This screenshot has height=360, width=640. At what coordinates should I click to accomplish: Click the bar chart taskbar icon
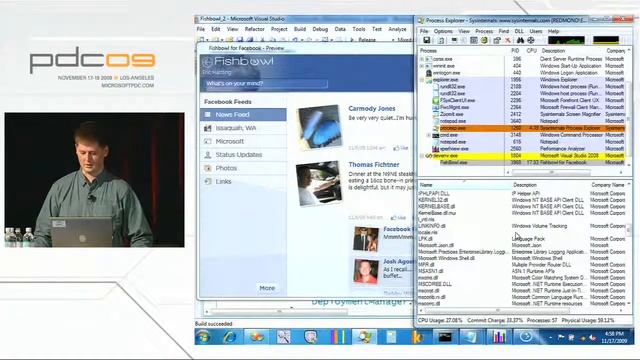[x=499, y=337]
